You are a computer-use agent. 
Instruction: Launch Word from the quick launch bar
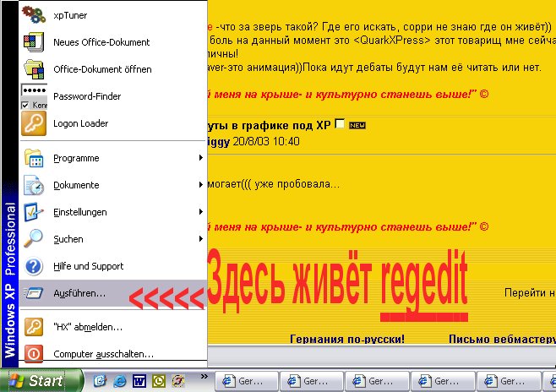point(138,381)
